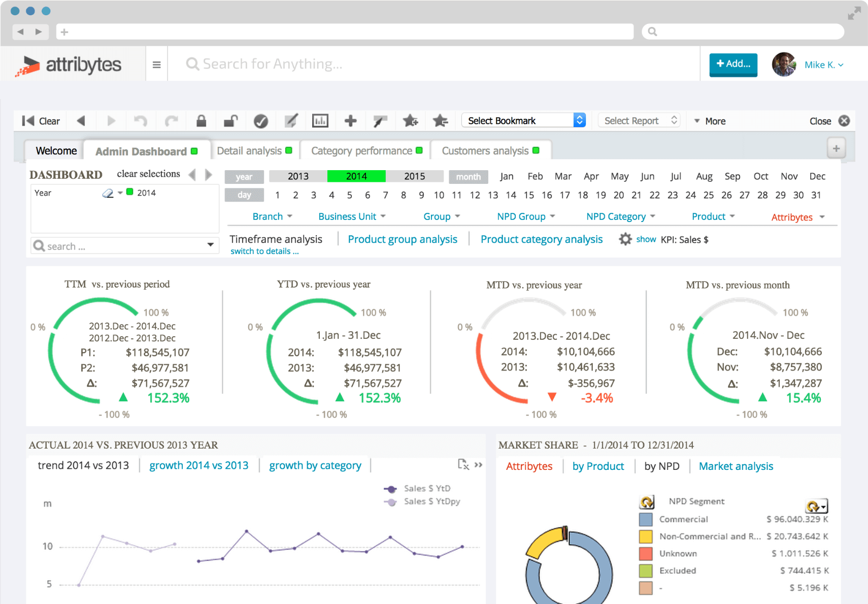Open the Category performance tab

[x=366, y=151]
